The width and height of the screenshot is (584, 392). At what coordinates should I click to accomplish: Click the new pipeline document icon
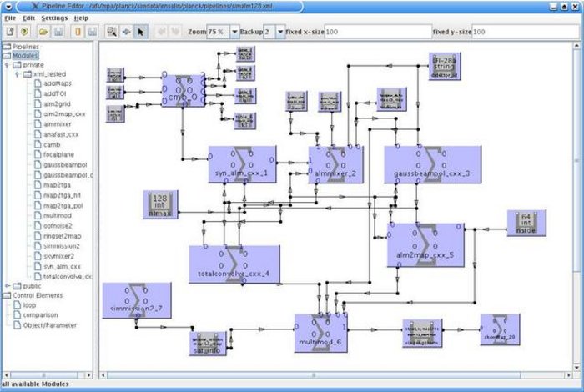(10, 32)
